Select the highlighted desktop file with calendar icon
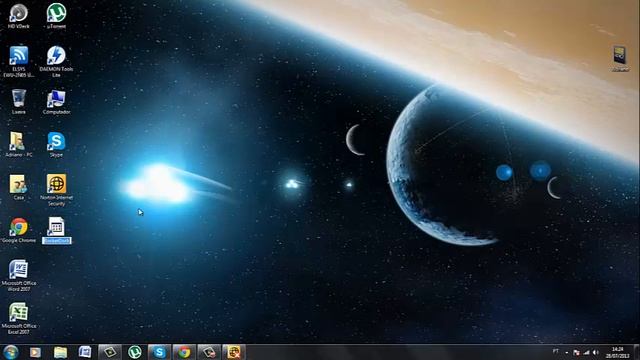The height and width of the screenshot is (360, 640). click(x=56, y=231)
